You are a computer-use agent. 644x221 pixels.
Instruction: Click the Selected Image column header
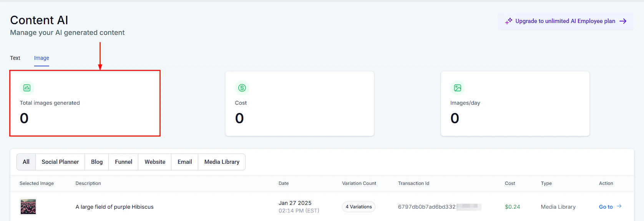click(37, 183)
